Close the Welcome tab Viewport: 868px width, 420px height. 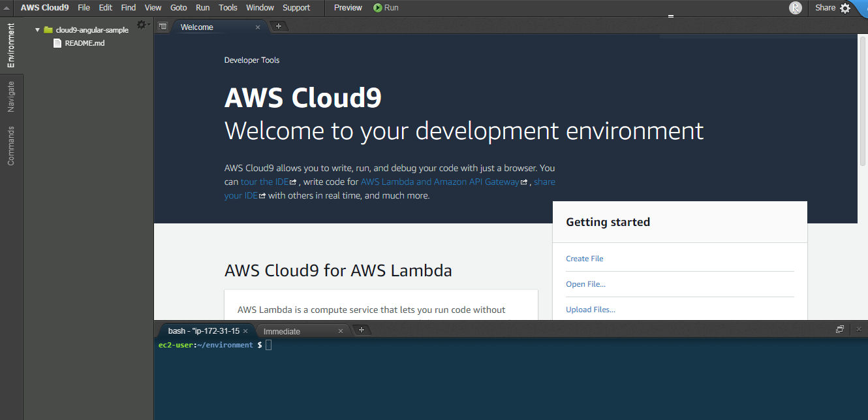pos(258,27)
